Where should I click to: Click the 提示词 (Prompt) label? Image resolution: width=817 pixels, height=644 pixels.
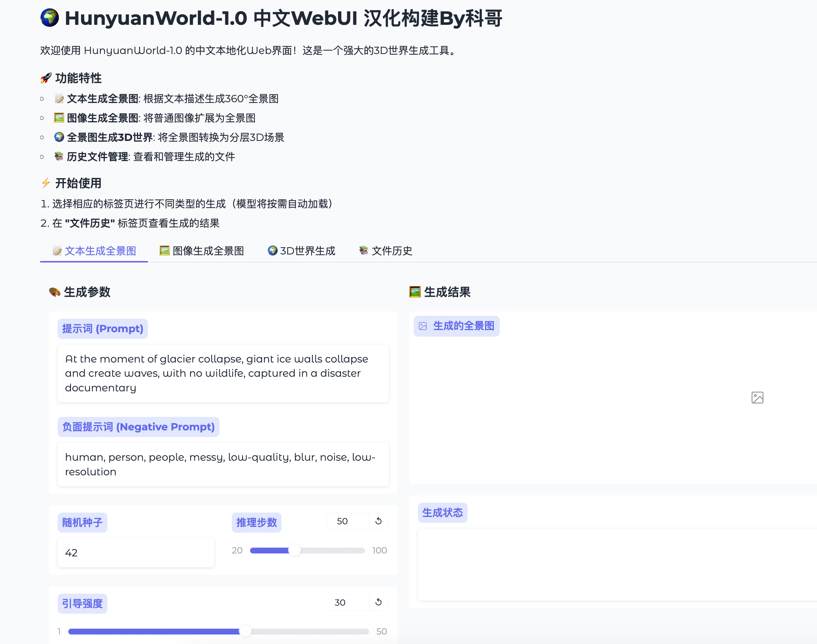click(103, 329)
